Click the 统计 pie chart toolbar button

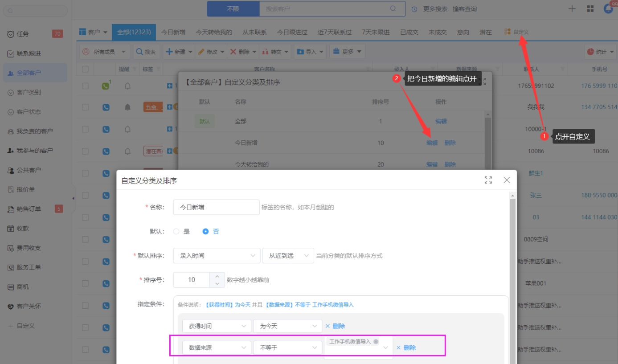600,52
